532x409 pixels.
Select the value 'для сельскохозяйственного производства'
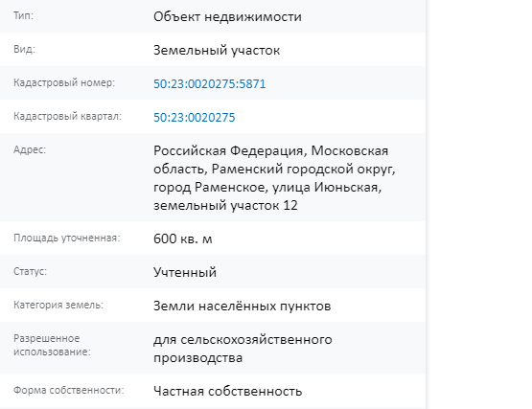243,349
